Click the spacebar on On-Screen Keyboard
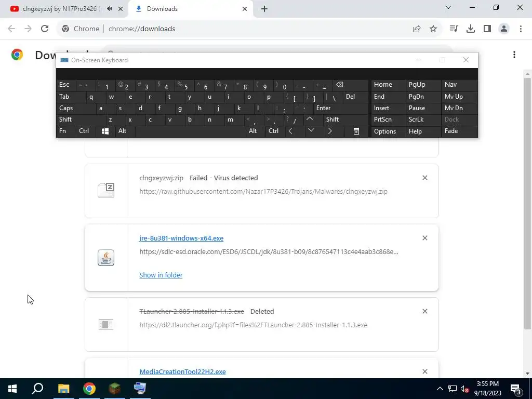Viewport: 532px width, 399px height. tap(190, 131)
